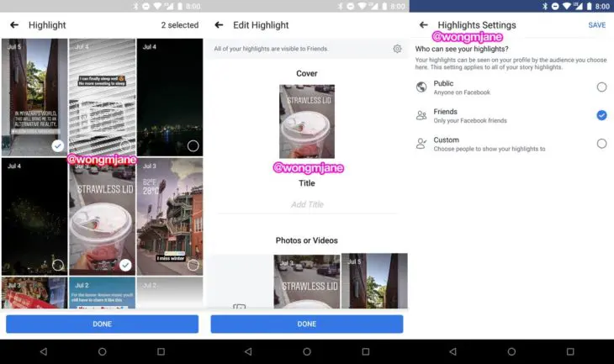
Task: Enter a title in Add Title field
Action: (307, 204)
